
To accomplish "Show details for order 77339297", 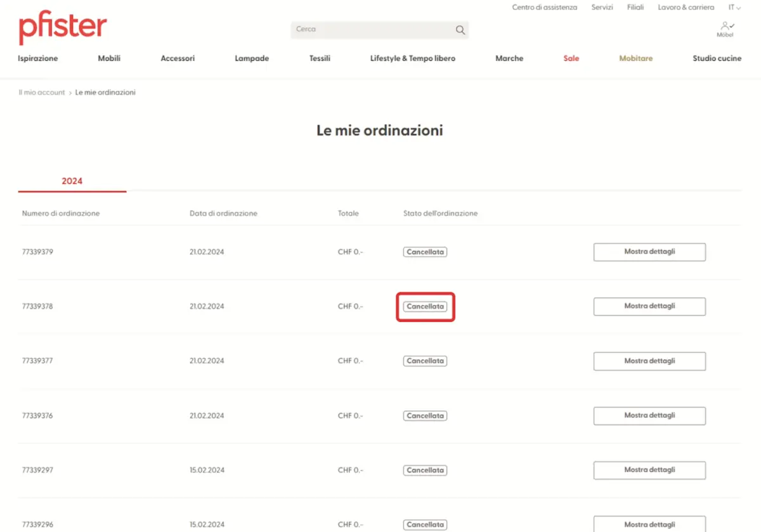I will (x=649, y=470).
